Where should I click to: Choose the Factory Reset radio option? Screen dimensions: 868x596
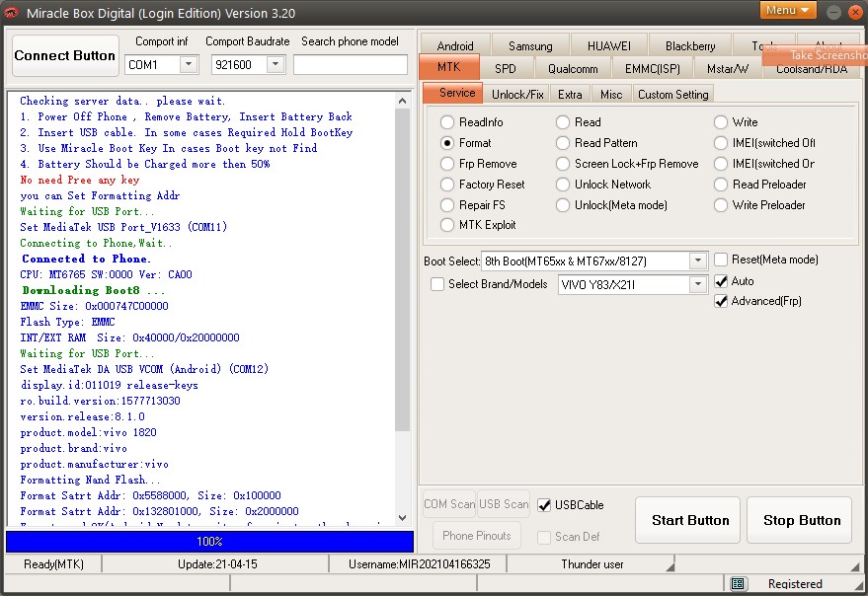point(448,185)
